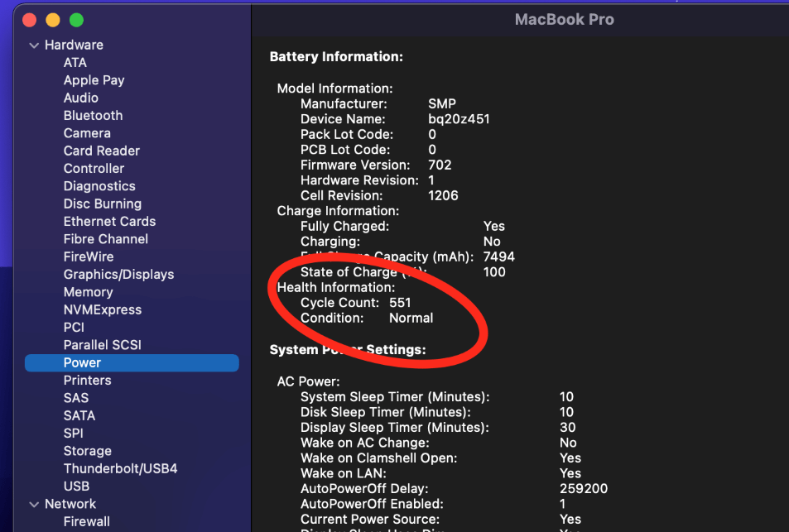
Task: Select the Memory sidebar item
Action: [88, 292]
